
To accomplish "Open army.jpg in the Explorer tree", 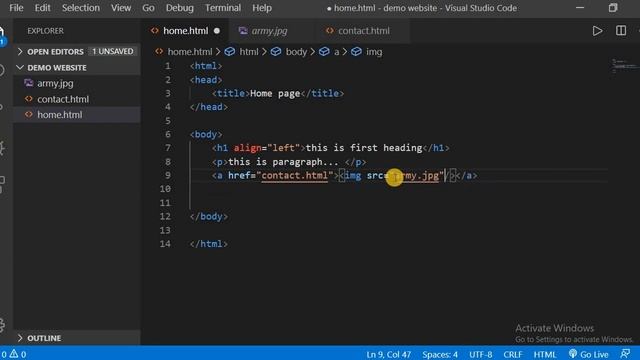I will (x=55, y=83).
